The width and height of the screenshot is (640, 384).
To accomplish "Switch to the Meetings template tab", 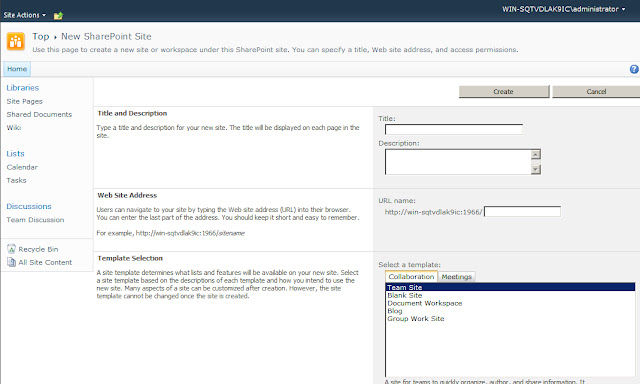I will (x=456, y=277).
